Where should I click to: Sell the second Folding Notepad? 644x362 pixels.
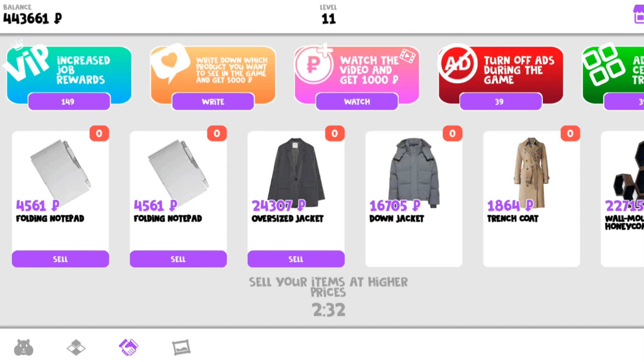[178, 259]
